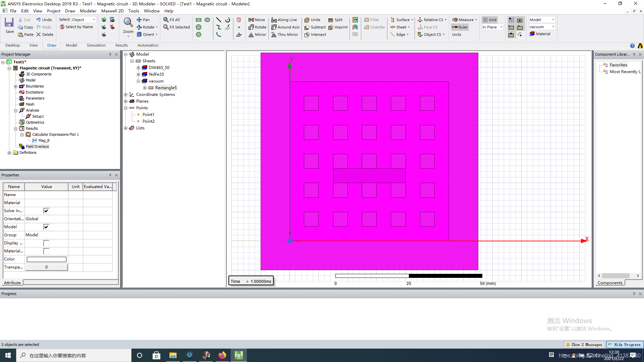Screen dimensions: 644x362
Task: Click the Fit All icon
Action: (x=166, y=20)
